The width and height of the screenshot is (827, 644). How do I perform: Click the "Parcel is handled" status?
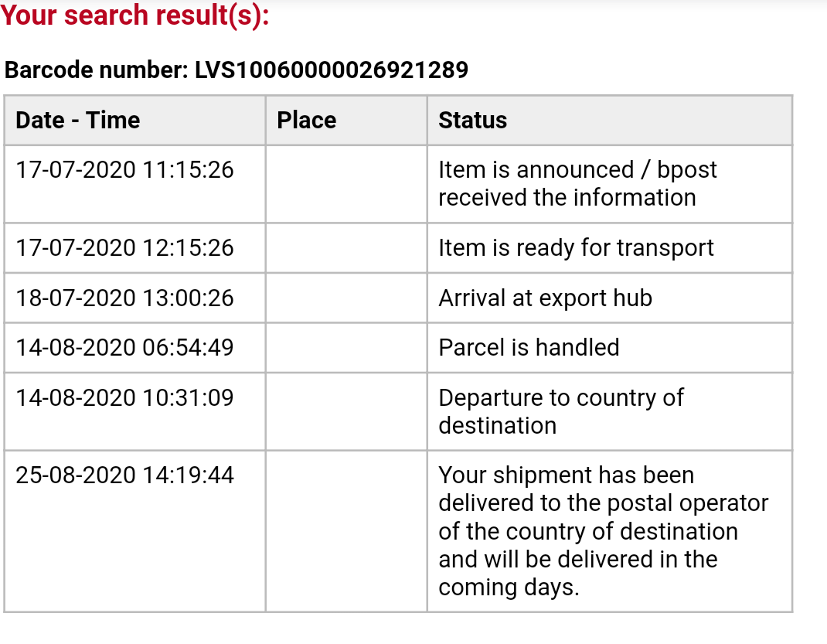[x=529, y=347]
